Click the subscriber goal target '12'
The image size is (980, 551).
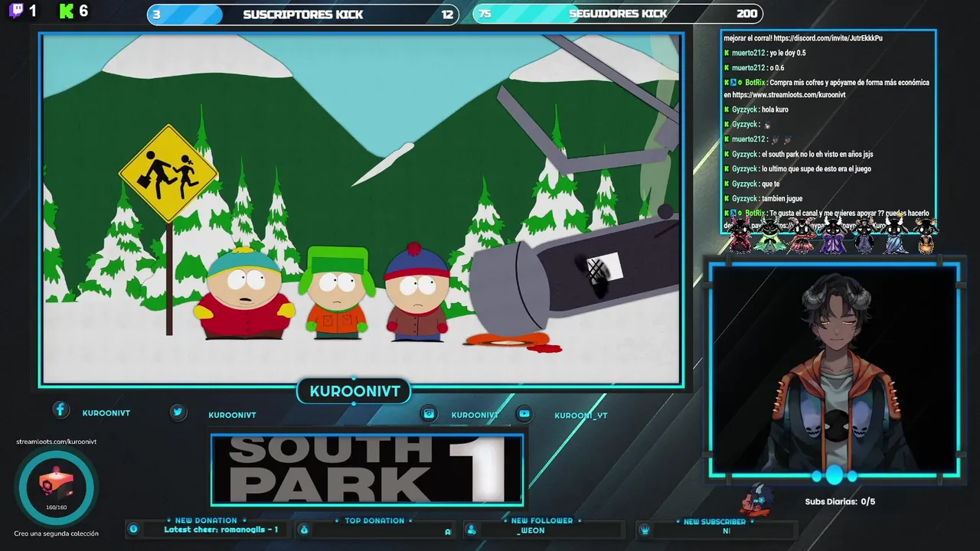(x=447, y=14)
